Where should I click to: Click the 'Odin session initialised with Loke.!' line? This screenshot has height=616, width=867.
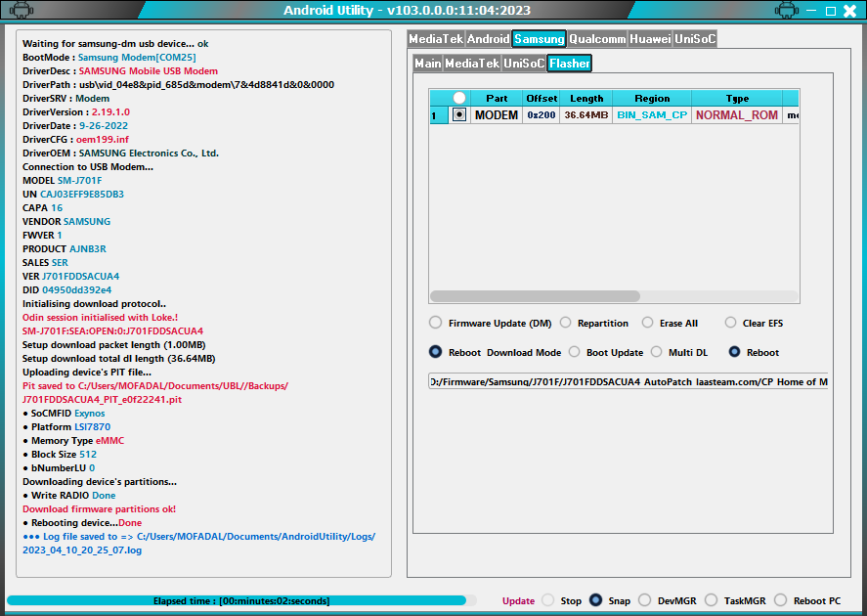point(100,318)
